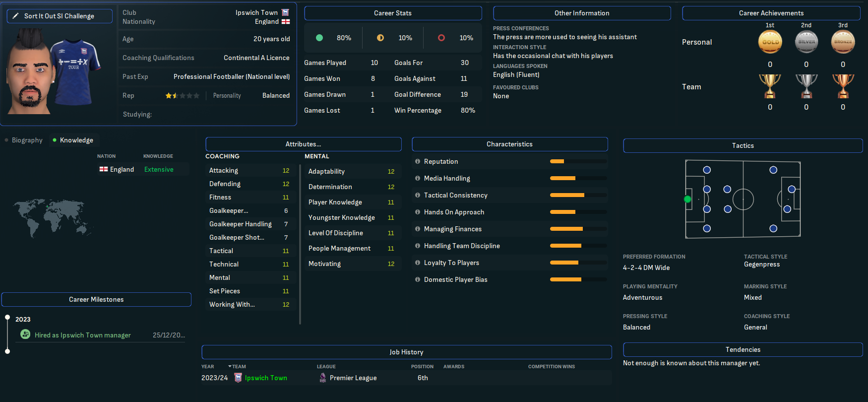Viewport: 868px width, 402px height.
Task: Open the Career Milestones panel header
Action: 96,299
